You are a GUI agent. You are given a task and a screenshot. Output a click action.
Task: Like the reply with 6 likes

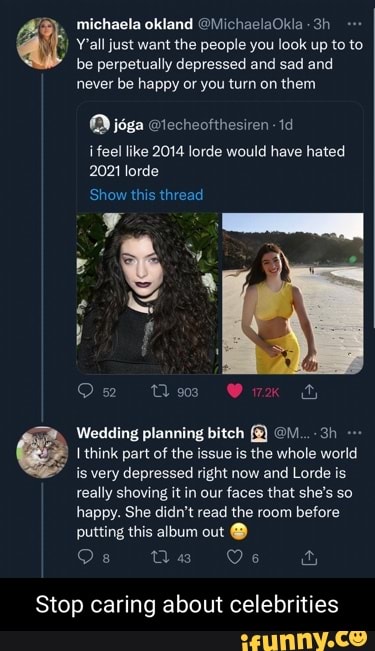click(235, 558)
